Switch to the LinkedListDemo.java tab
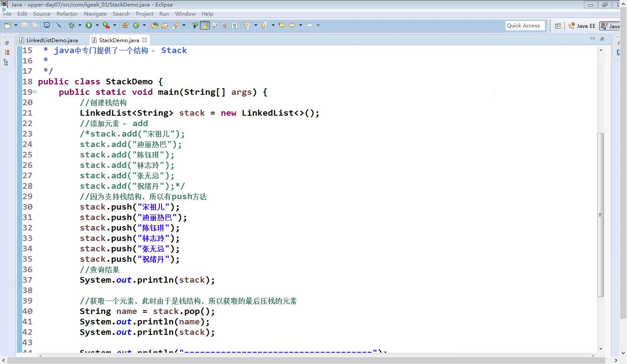This screenshot has width=627, height=364. tap(51, 40)
